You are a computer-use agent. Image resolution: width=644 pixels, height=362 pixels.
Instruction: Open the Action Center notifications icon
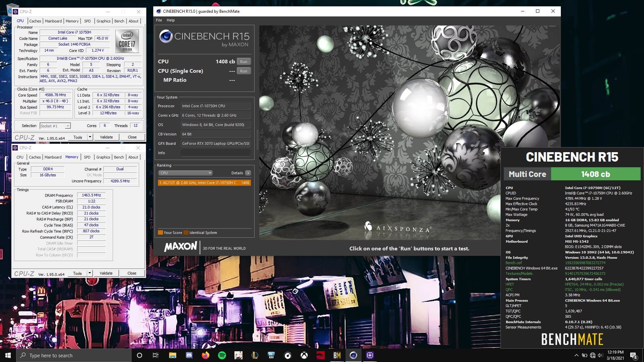tap(634, 355)
